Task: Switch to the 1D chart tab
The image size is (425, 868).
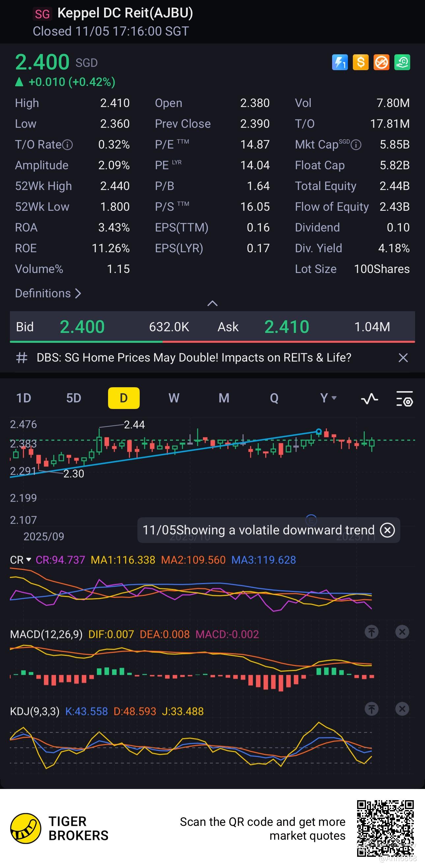Action: (24, 398)
